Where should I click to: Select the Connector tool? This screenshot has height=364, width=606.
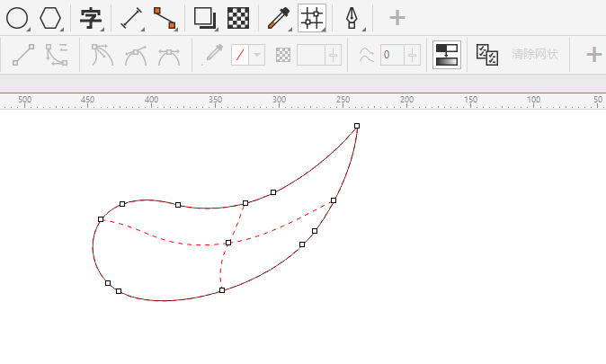pyautogui.click(x=165, y=17)
